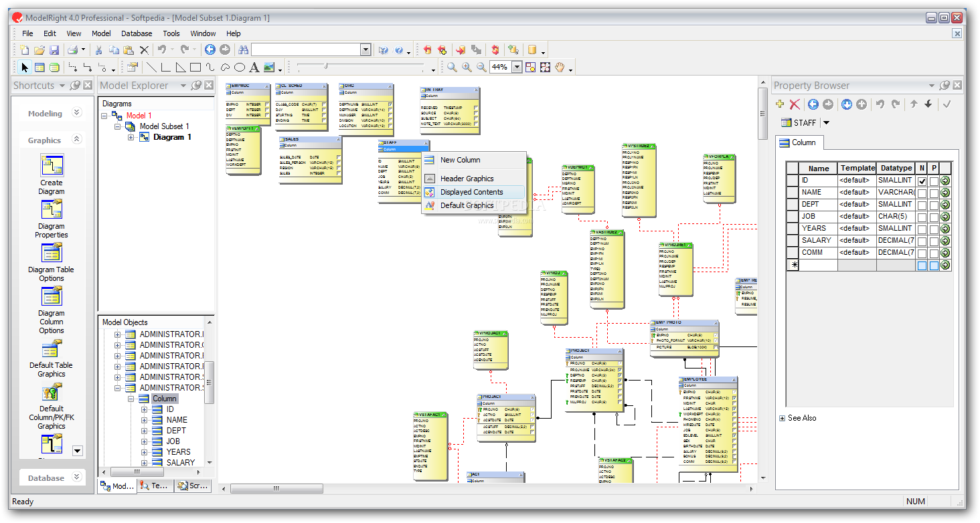Toggle the P checkbox for SALARY row

934,241
